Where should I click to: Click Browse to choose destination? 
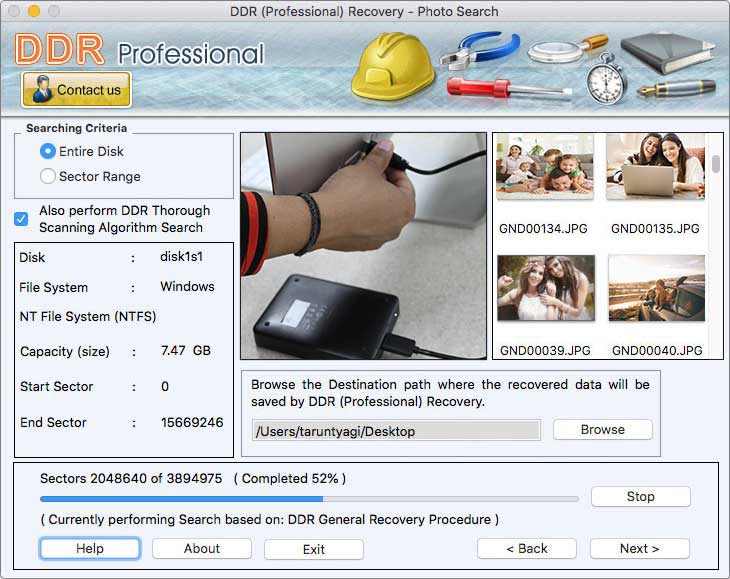(602, 429)
